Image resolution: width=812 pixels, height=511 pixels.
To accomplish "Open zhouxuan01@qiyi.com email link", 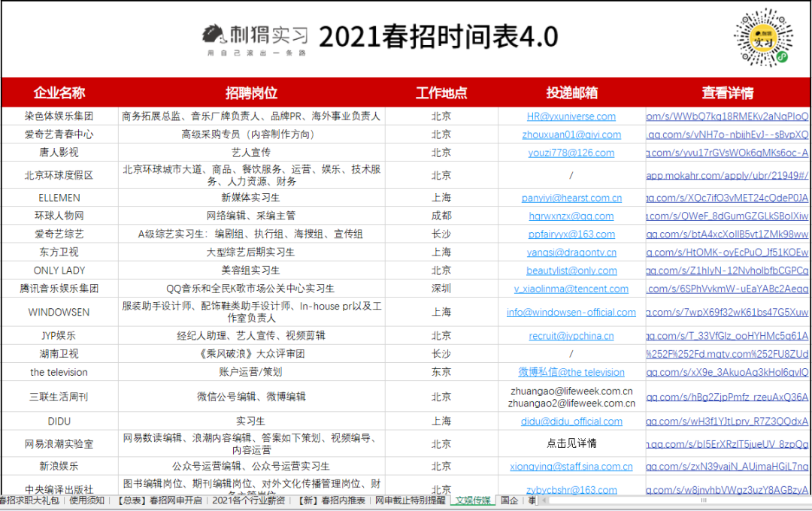I will [571, 135].
